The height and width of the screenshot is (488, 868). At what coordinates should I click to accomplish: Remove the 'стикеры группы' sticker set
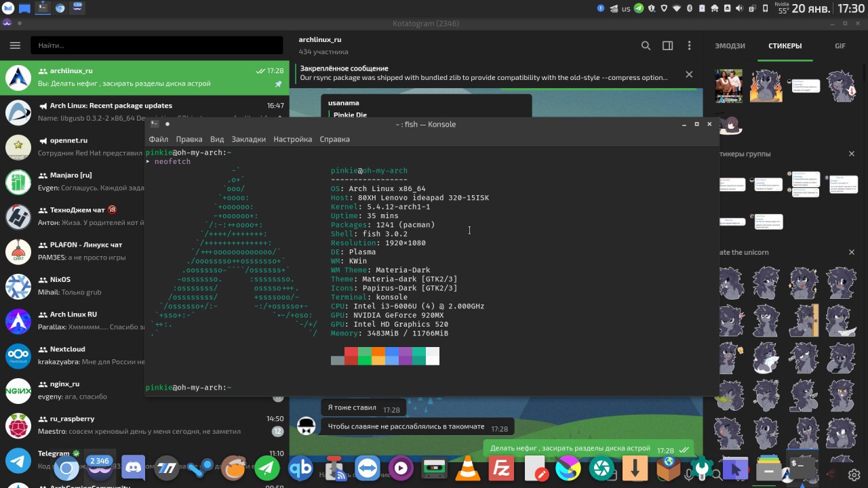[x=852, y=154]
